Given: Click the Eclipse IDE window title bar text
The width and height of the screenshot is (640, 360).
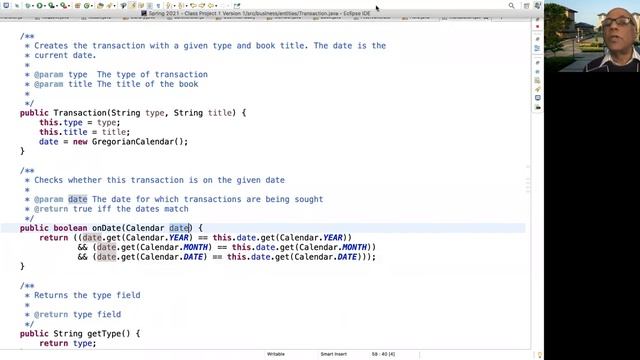Looking at the screenshot, I should click(x=259, y=13).
